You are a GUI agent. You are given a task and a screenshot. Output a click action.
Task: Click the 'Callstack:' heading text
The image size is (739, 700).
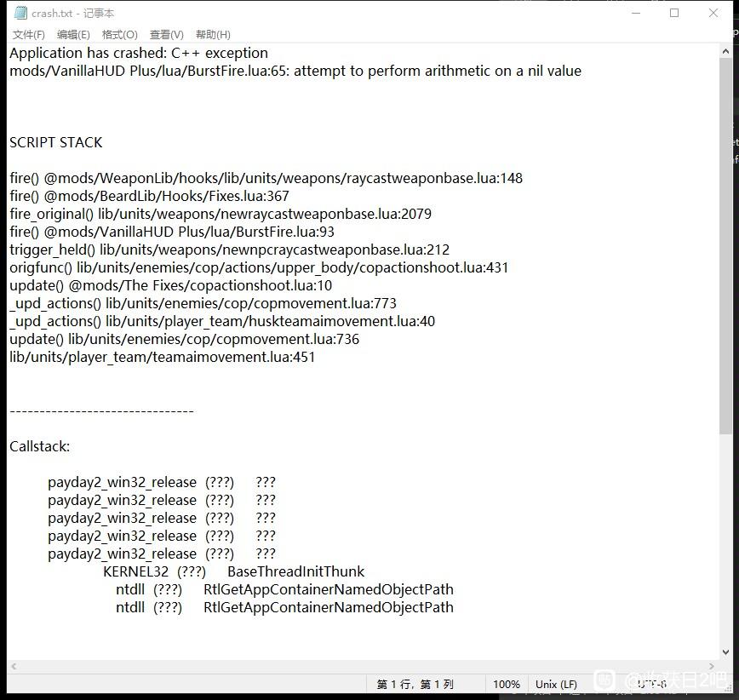tap(39, 446)
